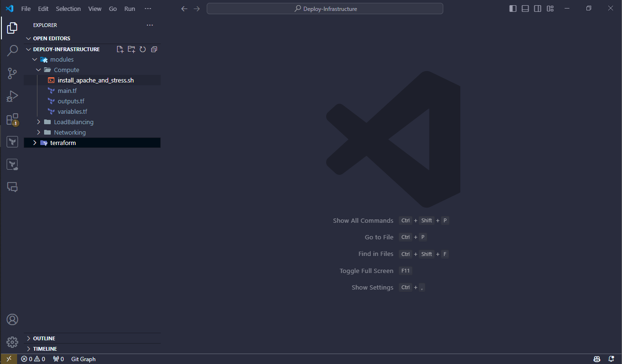Viewport: 622px width, 364px height.
Task: Expand the Timeline section
Action: click(92, 349)
